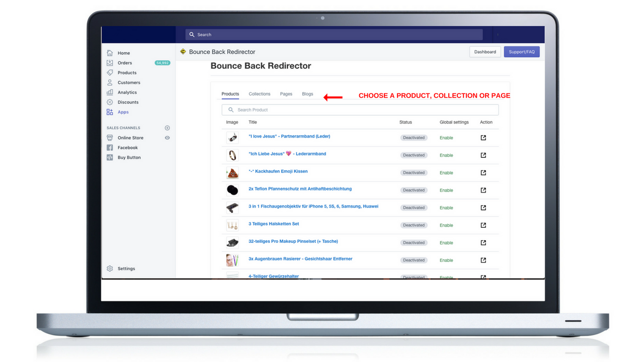Image resolution: width=644 pixels, height=362 pixels.
Task: Open the Support/FAQ page
Action: point(521,51)
